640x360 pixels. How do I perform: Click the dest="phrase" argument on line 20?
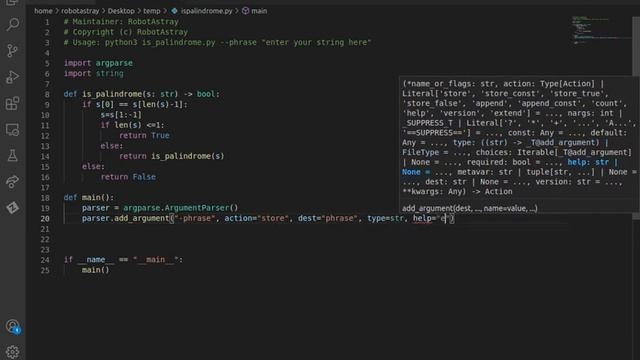coord(328,218)
